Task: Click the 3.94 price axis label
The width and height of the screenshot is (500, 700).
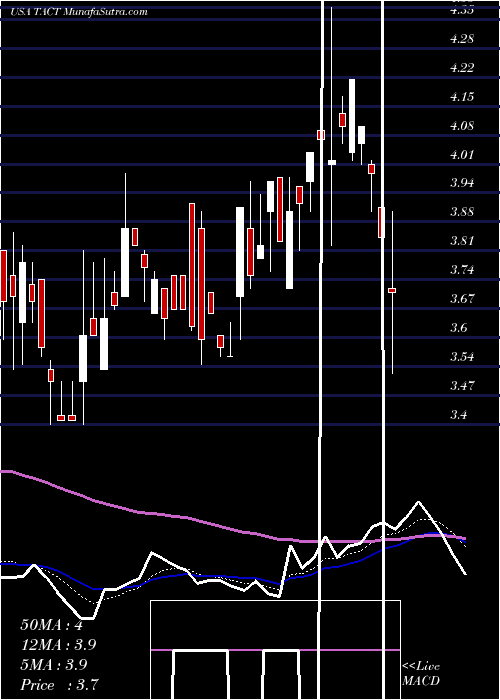Action: (x=462, y=183)
